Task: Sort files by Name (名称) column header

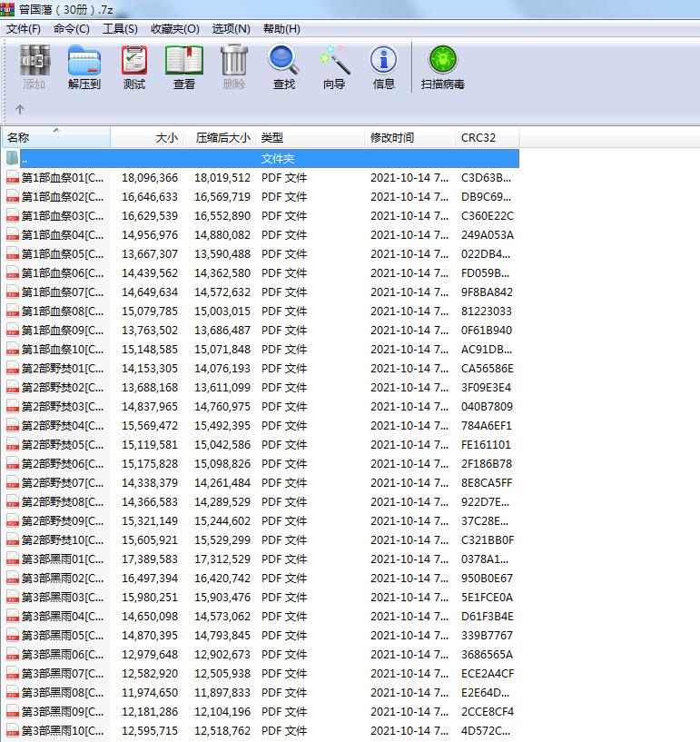Action: click(54, 138)
